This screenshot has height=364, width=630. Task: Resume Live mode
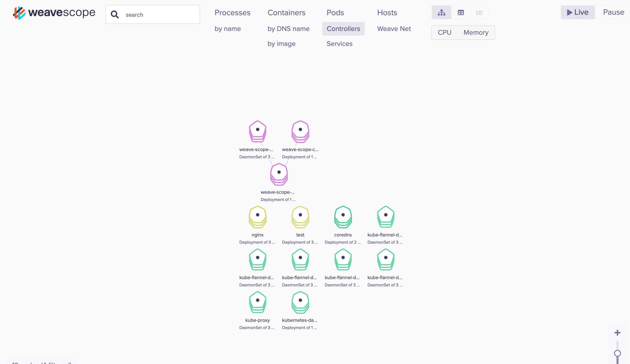point(578,12)
